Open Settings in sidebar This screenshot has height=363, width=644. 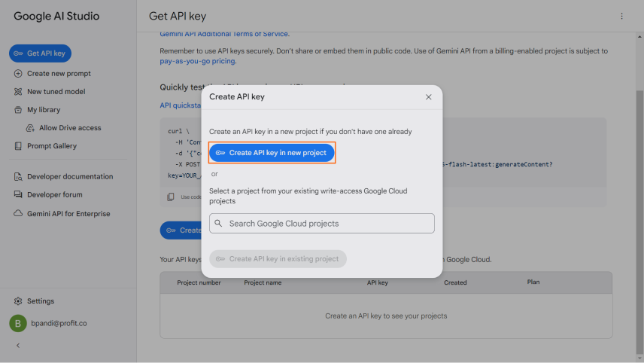tap(41, 301)
